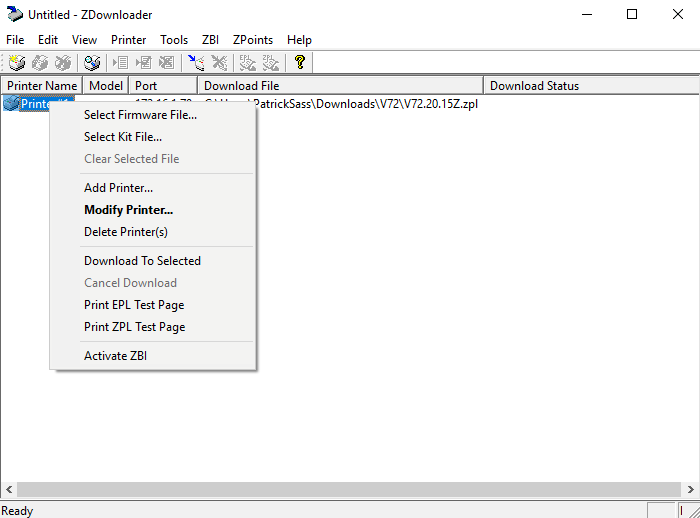Choose Select Firmware File from the context menu
Viewport: 700px width, 518px height.
[x=140, y=115]
